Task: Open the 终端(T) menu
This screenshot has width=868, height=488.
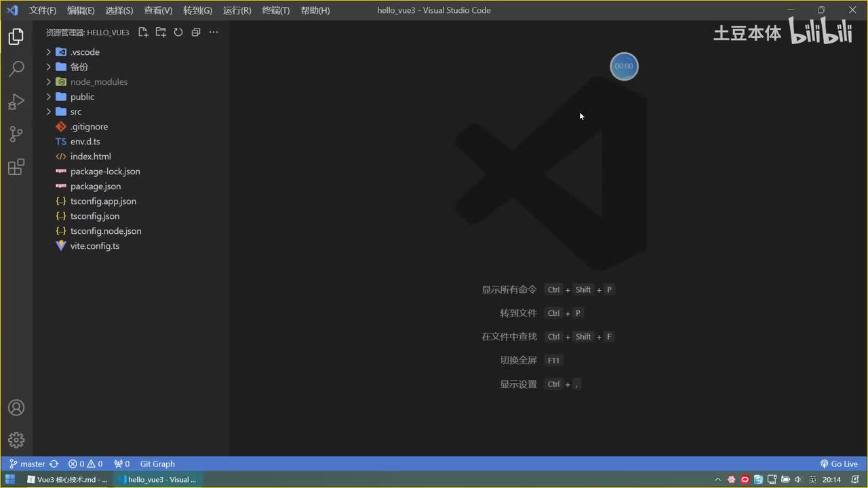Action: tap(275, 10)
